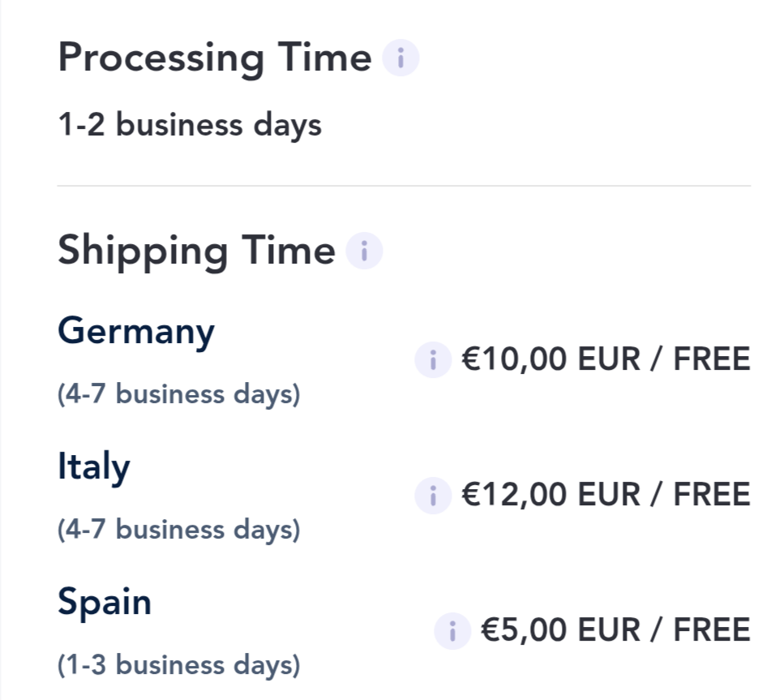Viewport: 771px width, 700px height.
Task: Click the Processing Time heading
Action: pos(214,58)
